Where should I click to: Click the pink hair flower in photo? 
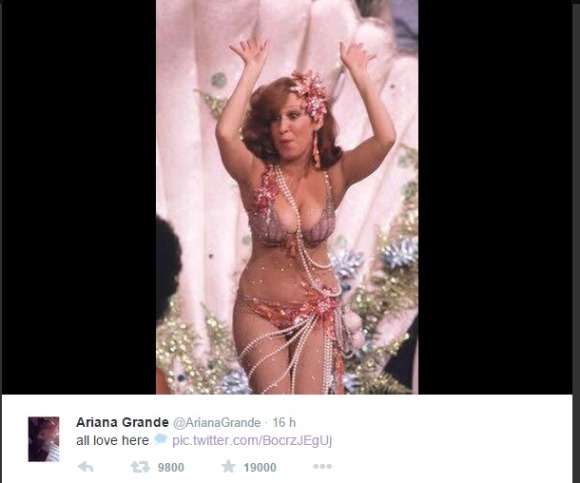[x=311, y=93]
